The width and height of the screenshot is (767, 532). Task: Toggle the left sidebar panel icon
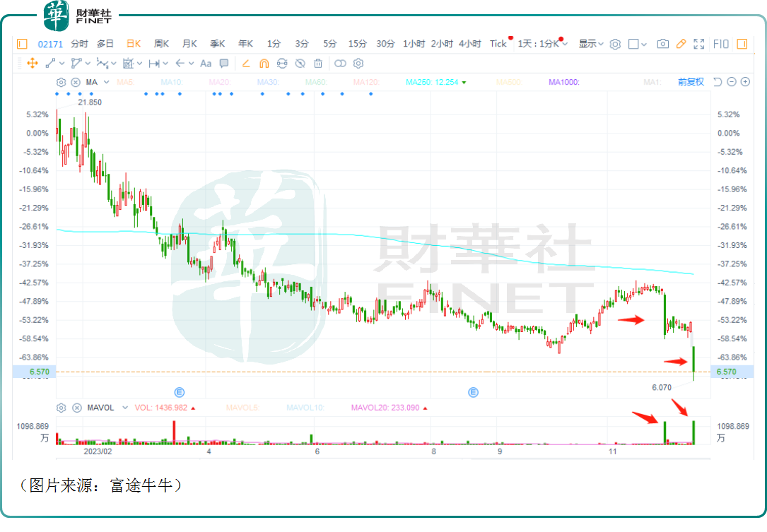tap(22, 44)
